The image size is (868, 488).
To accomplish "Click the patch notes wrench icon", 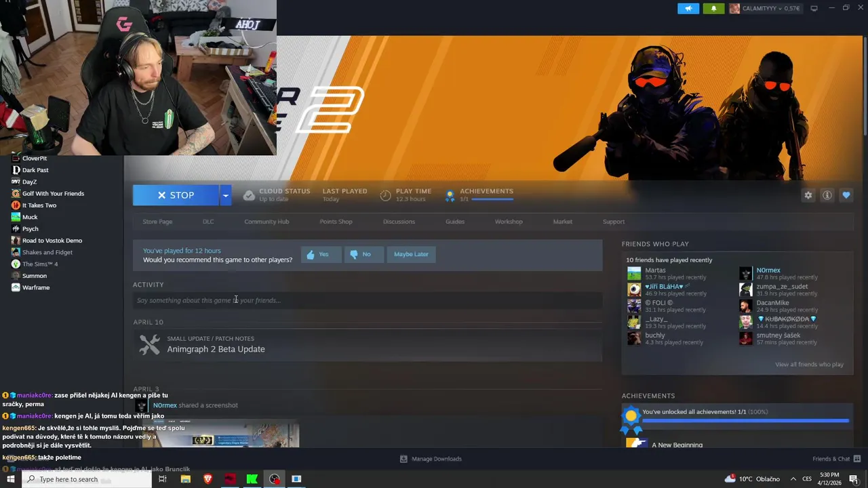I will pyautogui.click(x=149, y=344).
